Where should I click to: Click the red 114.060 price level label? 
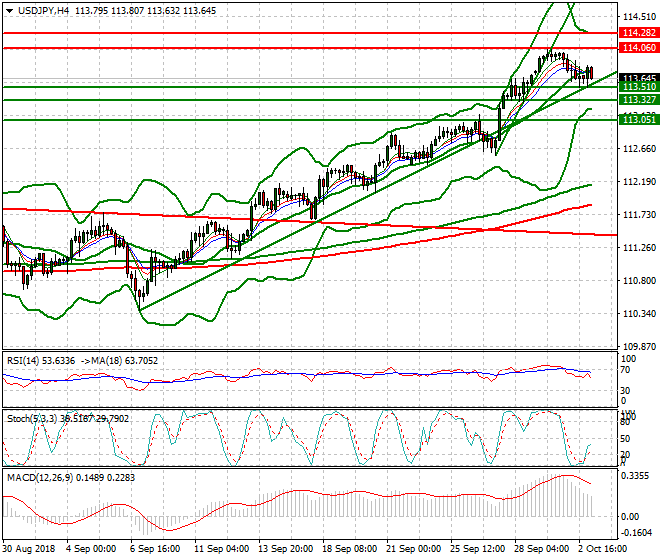(x=639, y=48)
